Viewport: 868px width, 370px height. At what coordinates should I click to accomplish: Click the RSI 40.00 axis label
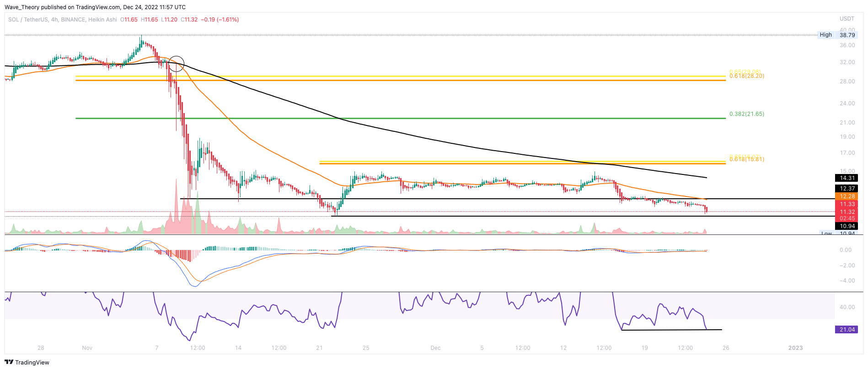click(847, 307)
